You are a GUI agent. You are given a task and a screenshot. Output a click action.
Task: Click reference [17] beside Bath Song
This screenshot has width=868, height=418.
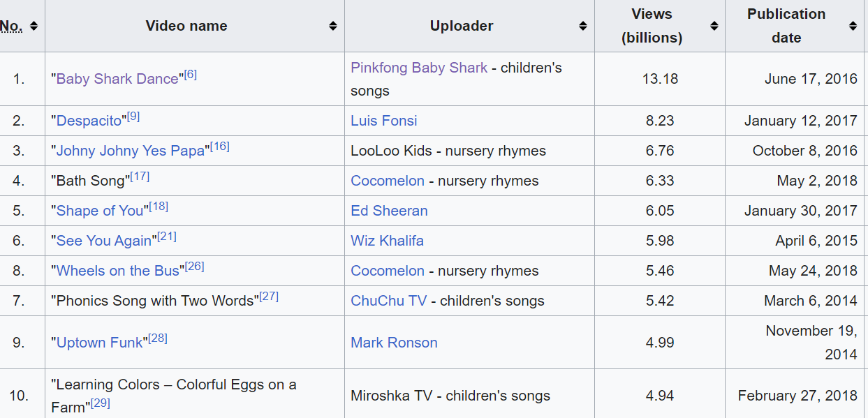coord(140,176)
